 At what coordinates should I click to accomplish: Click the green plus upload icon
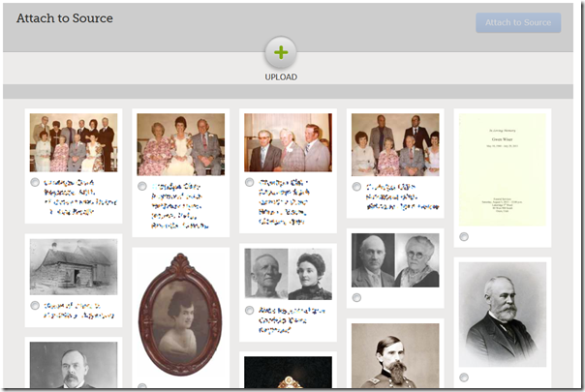(x=280, y=53)
